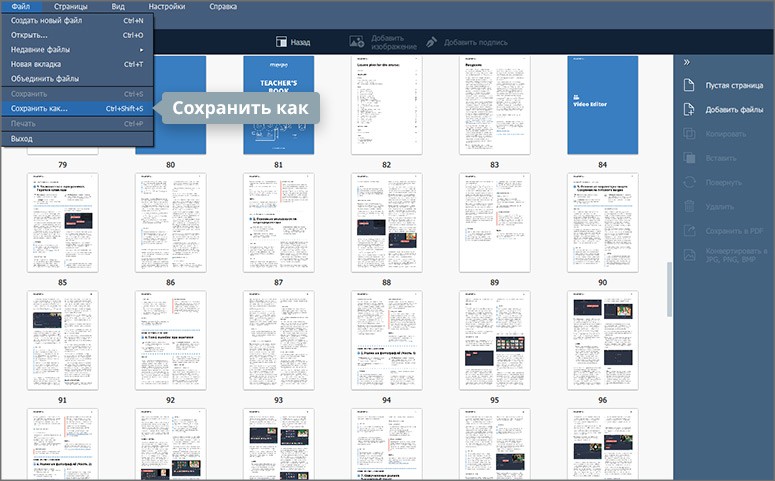This screenshot has width=775, height=481.
Task: Select page 87 thumbnail
Action: coord(279,222)
